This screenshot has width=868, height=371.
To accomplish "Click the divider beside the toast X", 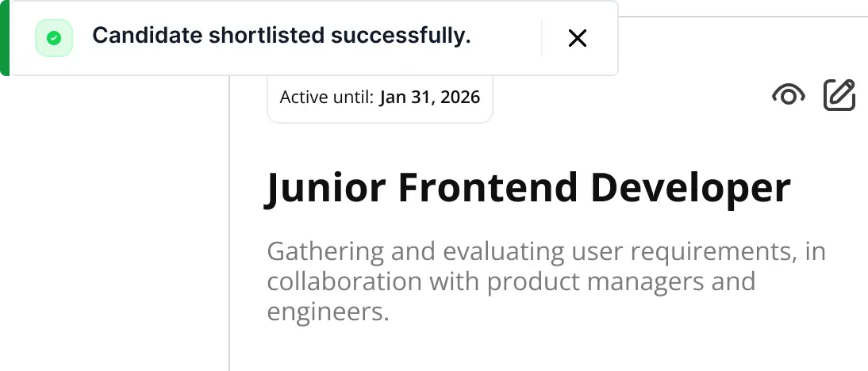I will point(542,38).
